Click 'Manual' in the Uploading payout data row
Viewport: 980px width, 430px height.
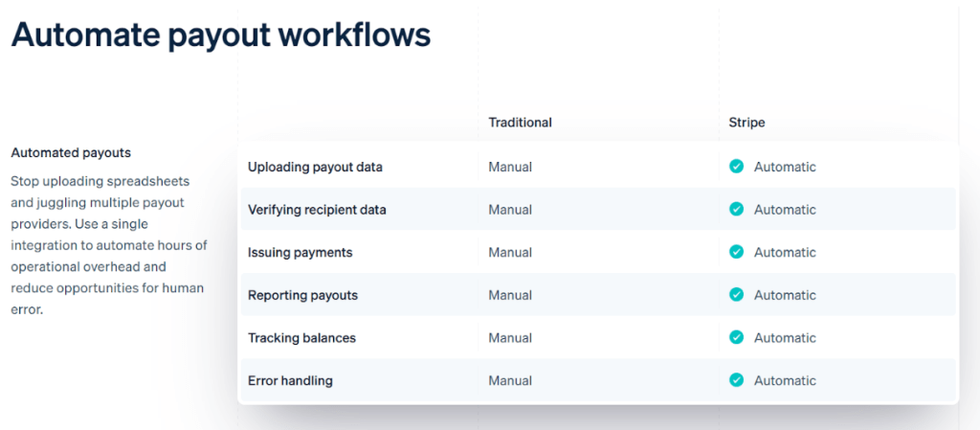[x=510, y=168]
